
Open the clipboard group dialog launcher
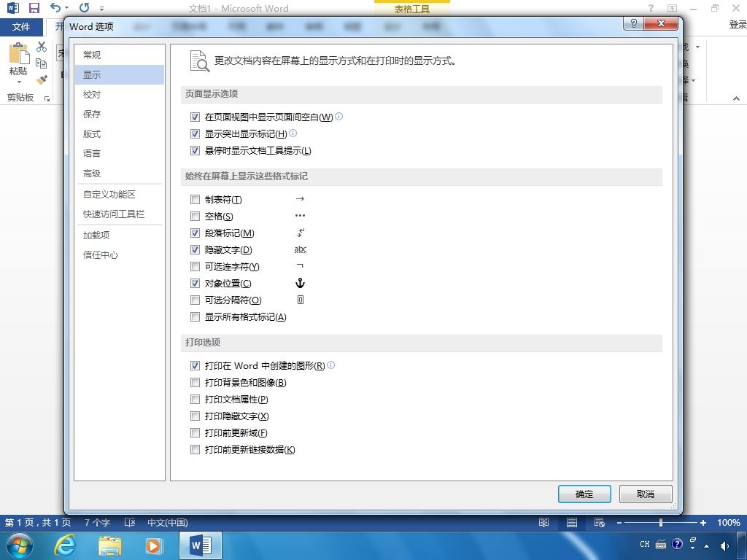point(47,98)
